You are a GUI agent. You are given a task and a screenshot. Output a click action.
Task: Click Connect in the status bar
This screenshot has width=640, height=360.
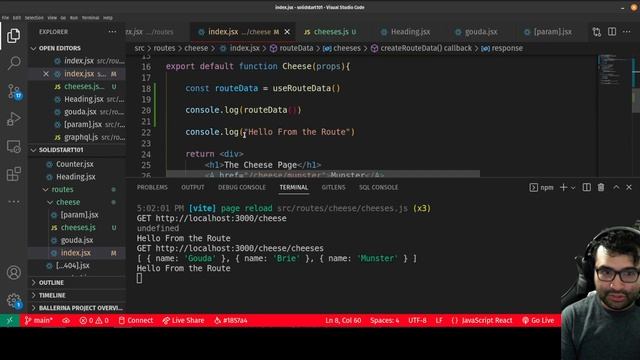coord(136,321)
